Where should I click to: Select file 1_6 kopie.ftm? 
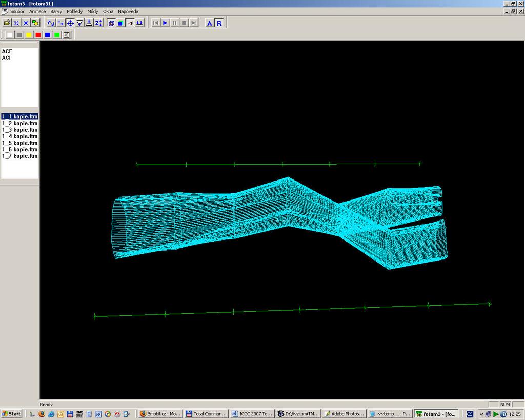(20, 149)
